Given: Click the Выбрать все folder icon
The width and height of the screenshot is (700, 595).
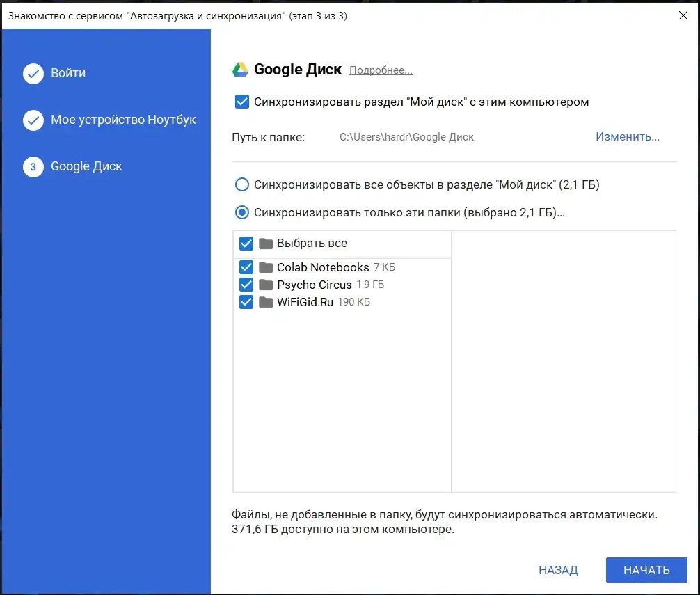Looking at the screenshot, I should [x=266, y=244].
